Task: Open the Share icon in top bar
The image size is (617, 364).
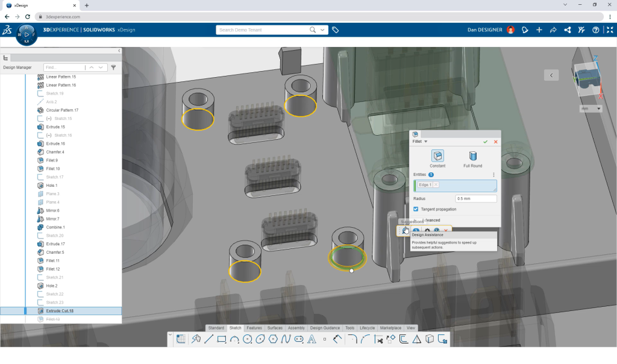Action: click(553, 30)
